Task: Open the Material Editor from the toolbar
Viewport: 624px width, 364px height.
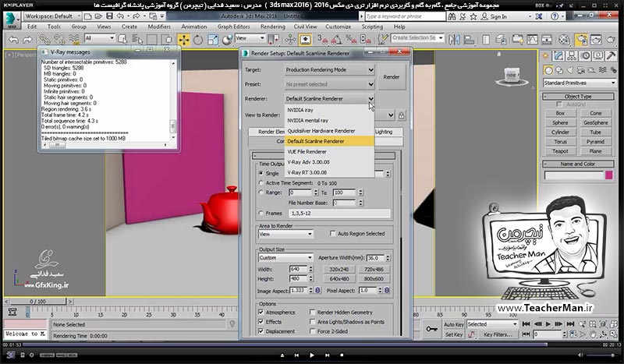Action: [564, 40]
